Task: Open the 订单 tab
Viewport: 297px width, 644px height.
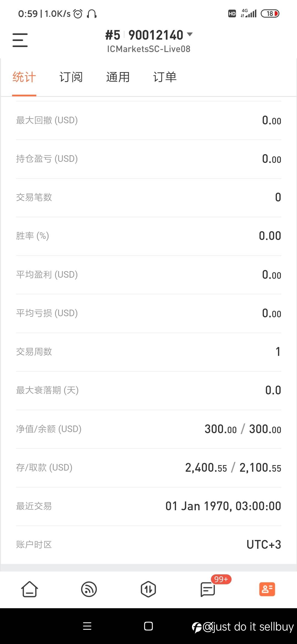Action: (165, 77)
